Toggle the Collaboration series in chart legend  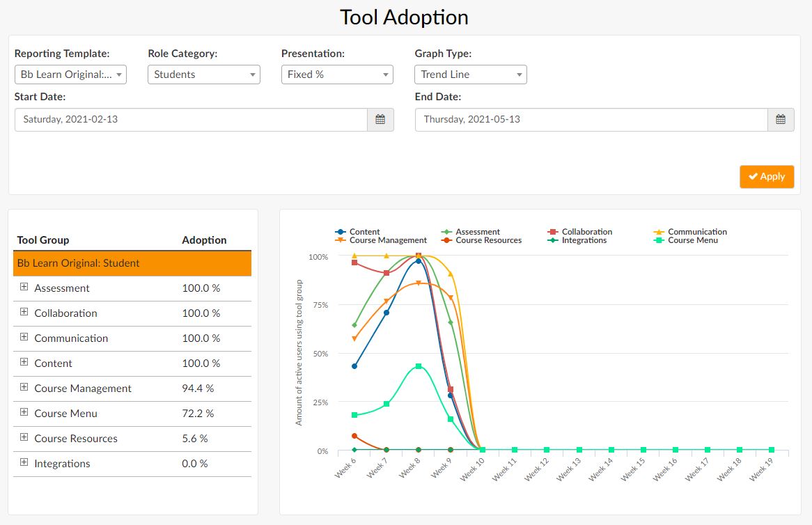579,232
